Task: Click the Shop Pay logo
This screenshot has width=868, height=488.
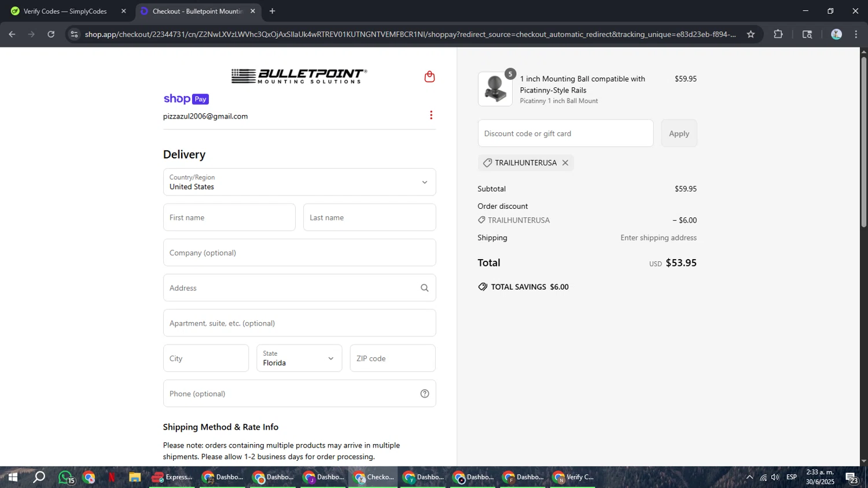Action: (186, 99)
